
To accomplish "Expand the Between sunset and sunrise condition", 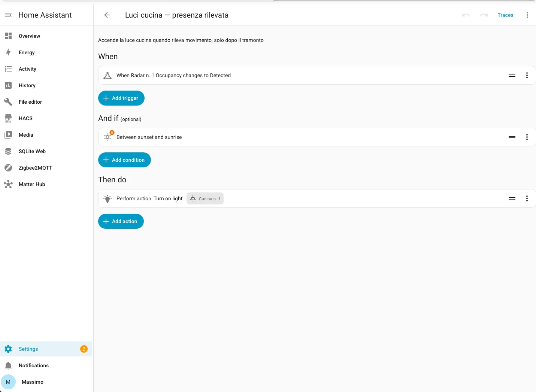I will 317,137.
